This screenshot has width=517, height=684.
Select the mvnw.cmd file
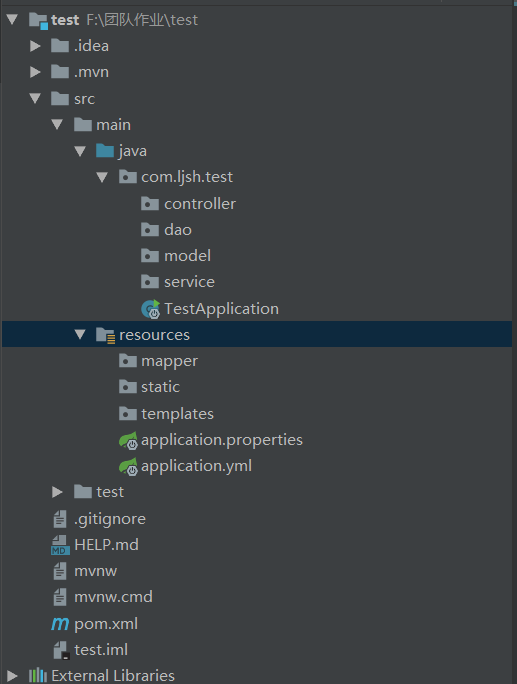(x=103, y=597)
